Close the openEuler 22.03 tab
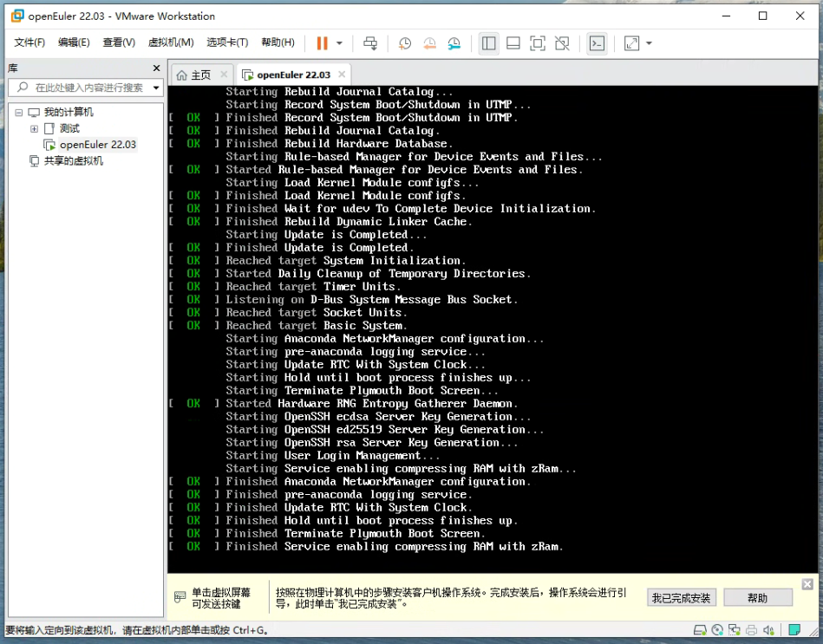 pyautogui.click(x=342, y=74)
